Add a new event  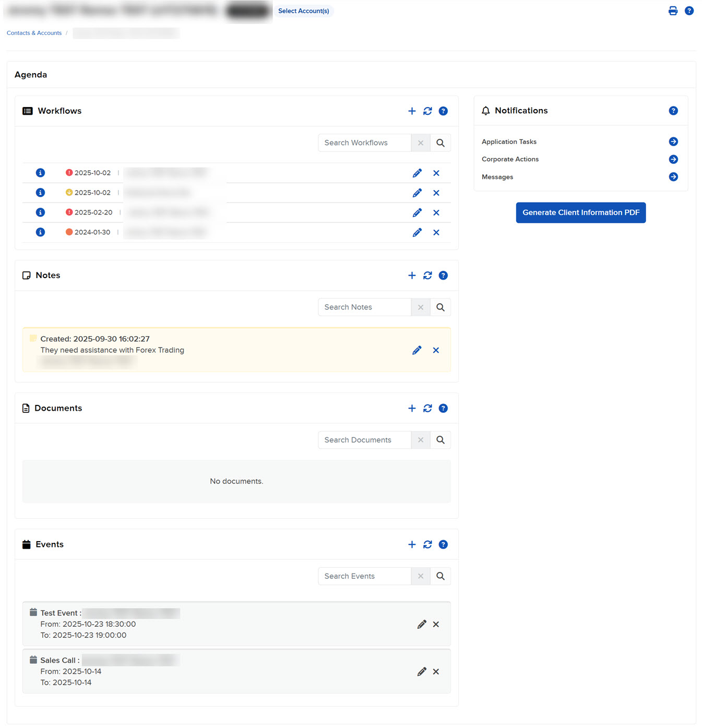click(x=412, y=545)
